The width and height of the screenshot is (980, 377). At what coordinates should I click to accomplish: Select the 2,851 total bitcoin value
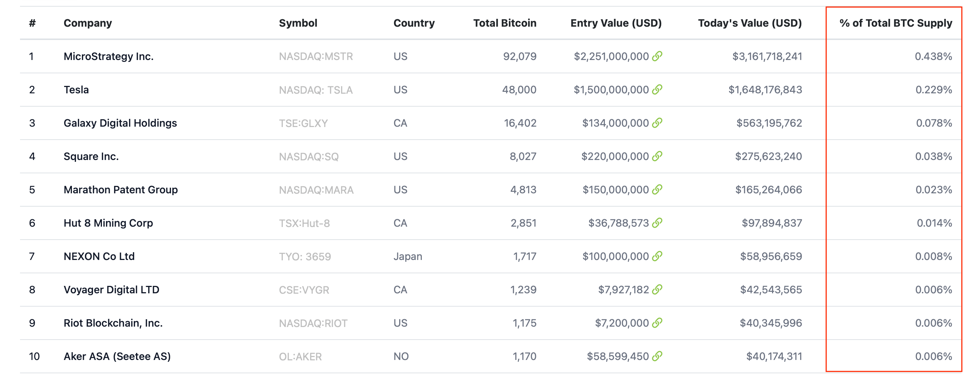523,223
